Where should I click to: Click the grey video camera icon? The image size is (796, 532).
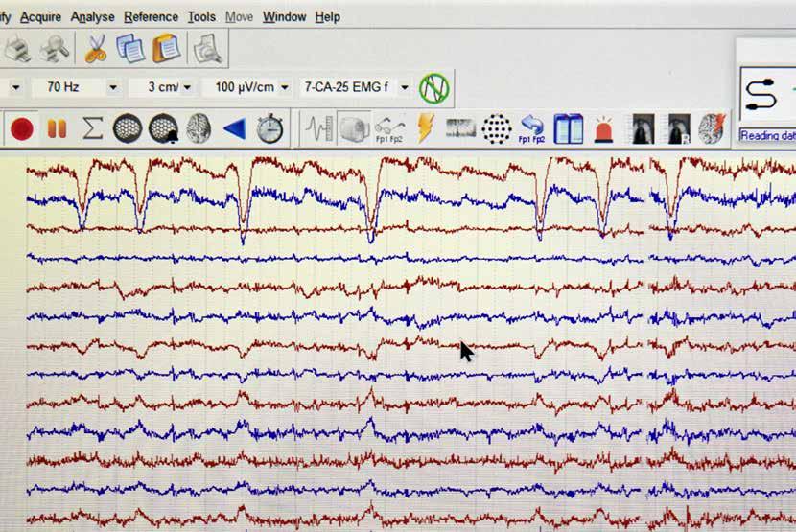click(x=354, y=129)
